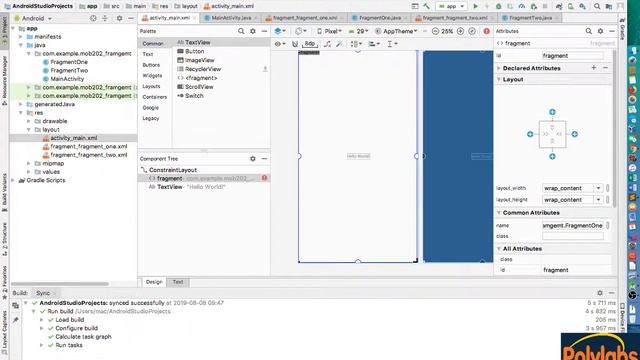
Task: Run the app with the green play icon
Action: pyautogui.click(x=476, y=6)
